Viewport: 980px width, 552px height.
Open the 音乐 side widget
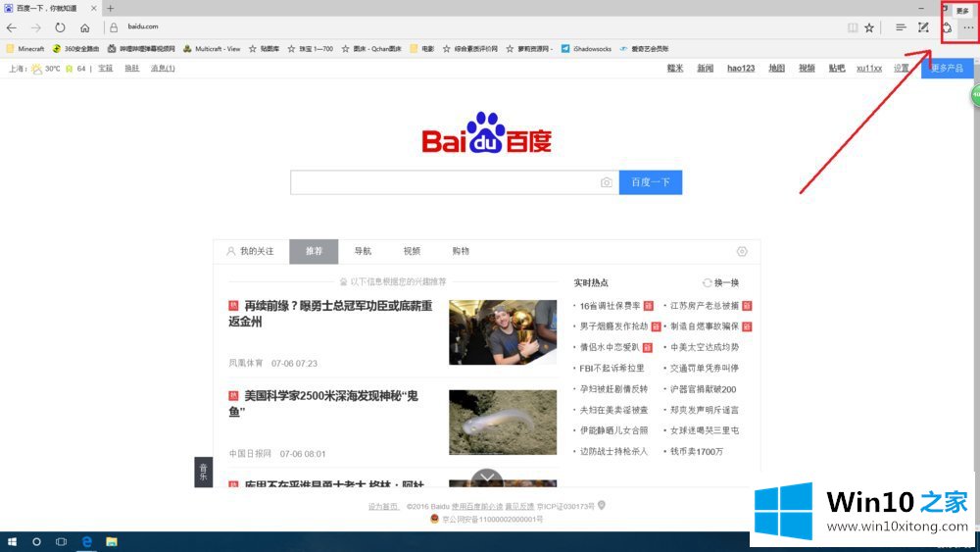tap(203, 472)
